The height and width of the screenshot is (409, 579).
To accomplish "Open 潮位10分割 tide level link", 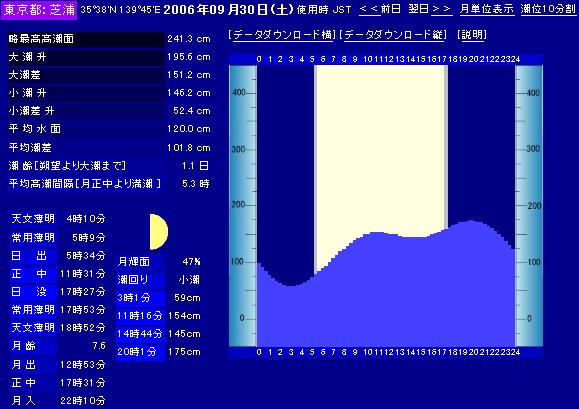I will [548, 9].
